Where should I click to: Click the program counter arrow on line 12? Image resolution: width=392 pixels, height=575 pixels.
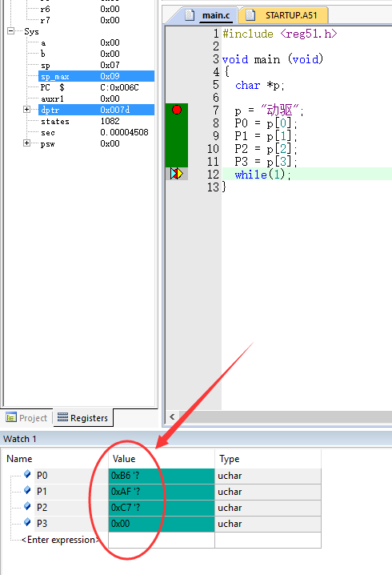[x=177, y=174]
